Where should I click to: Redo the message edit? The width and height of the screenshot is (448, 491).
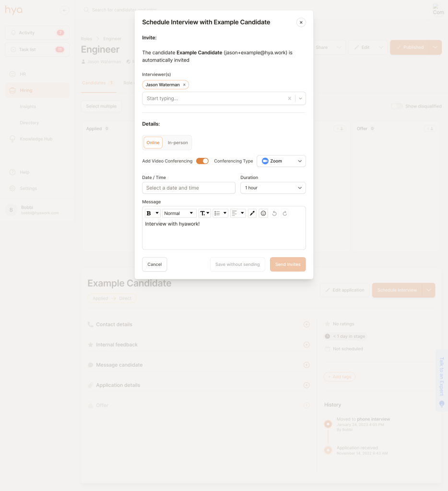284,214
